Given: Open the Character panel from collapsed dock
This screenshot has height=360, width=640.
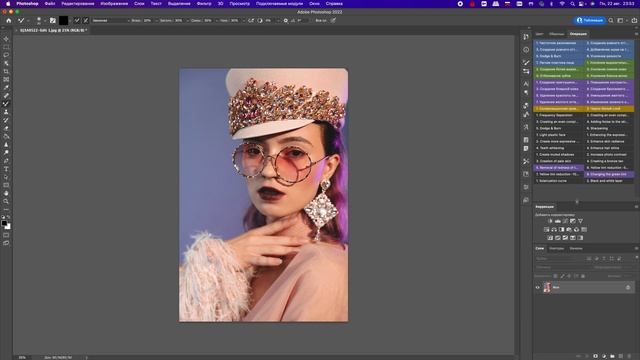Looking at the screenshot, I should pyautogui.click(x=526, y=84).
